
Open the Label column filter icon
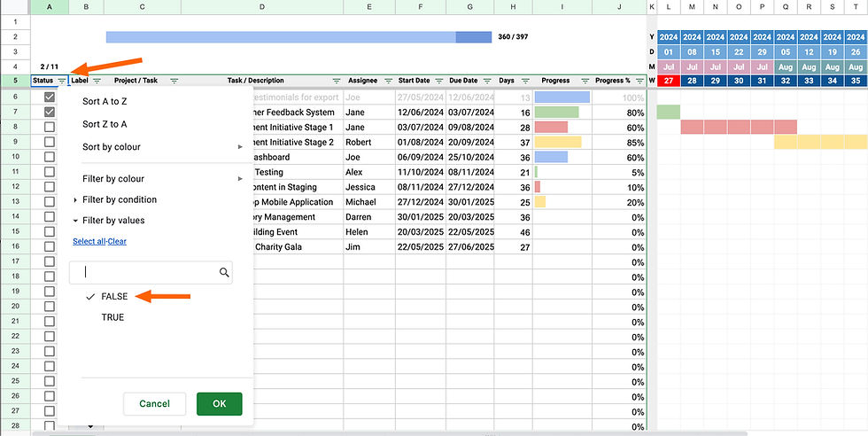click(97, 81)
